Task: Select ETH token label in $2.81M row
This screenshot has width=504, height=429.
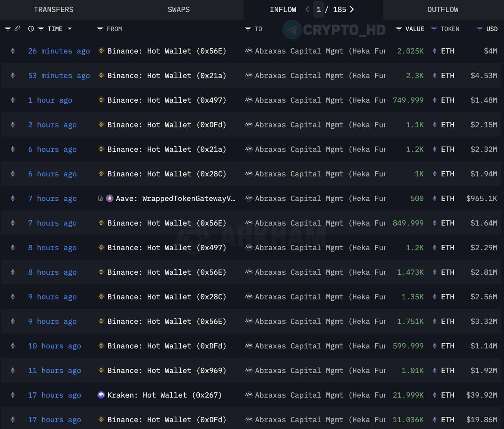Action: point(448,272)
